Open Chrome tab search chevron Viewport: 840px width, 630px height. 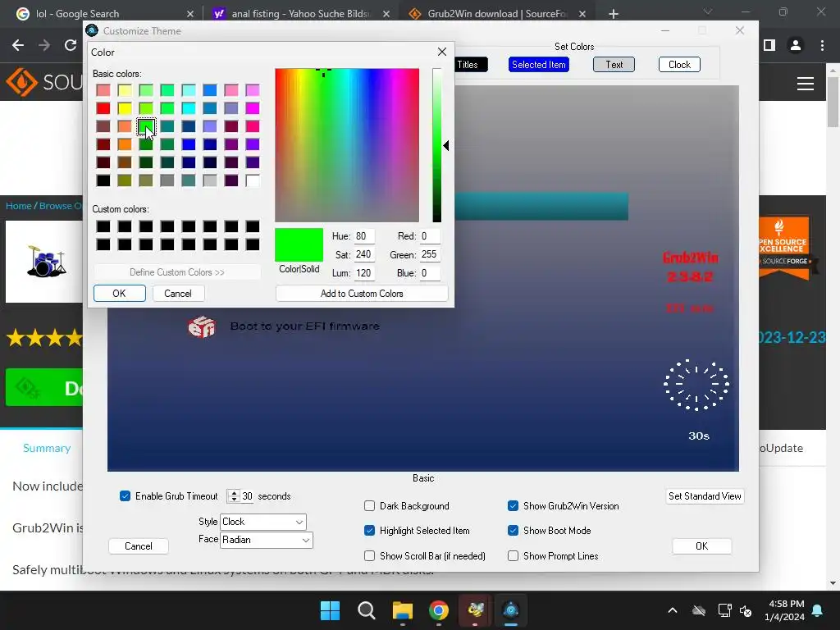708,11
